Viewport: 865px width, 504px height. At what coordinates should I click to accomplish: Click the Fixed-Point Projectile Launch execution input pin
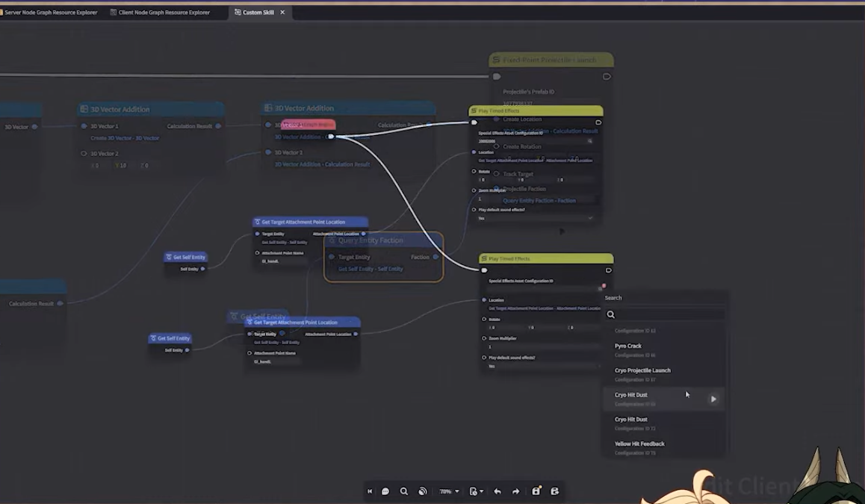pos(497,77)
